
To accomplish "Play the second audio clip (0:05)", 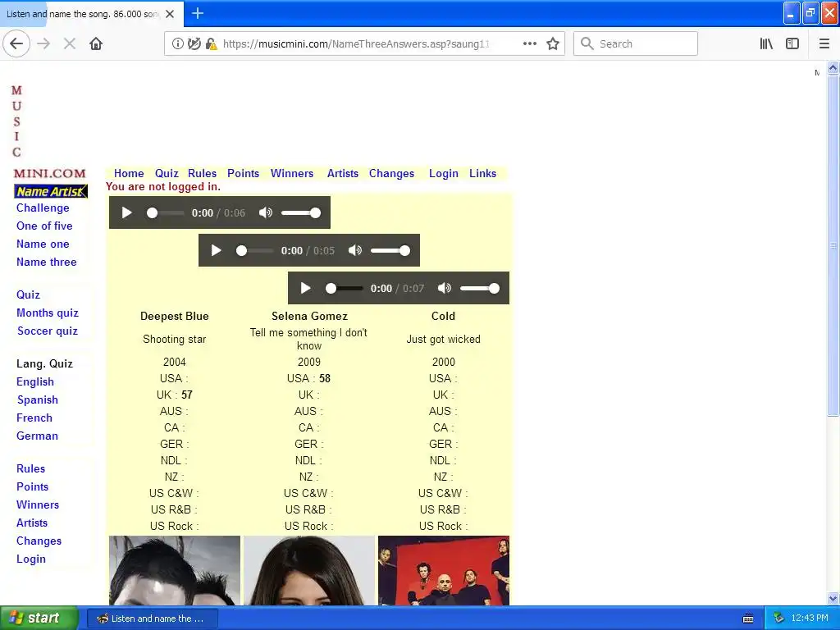I will click(217, 250).
